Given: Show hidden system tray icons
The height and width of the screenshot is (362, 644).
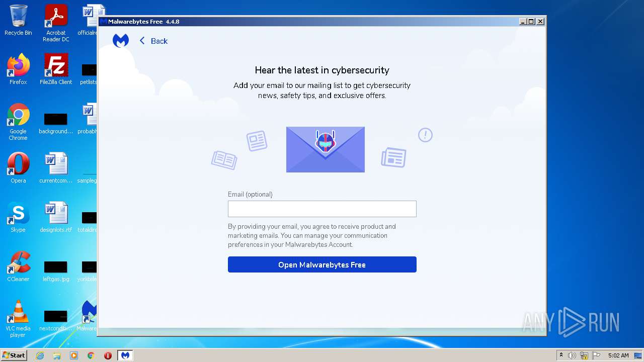Looking at the screenshot, I should coord(561,355).
